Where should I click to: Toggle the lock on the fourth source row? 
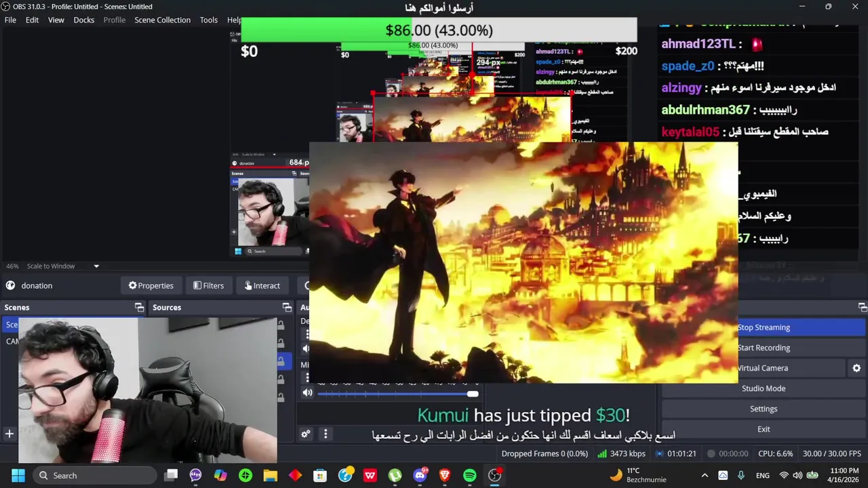(x=281, y=380)
